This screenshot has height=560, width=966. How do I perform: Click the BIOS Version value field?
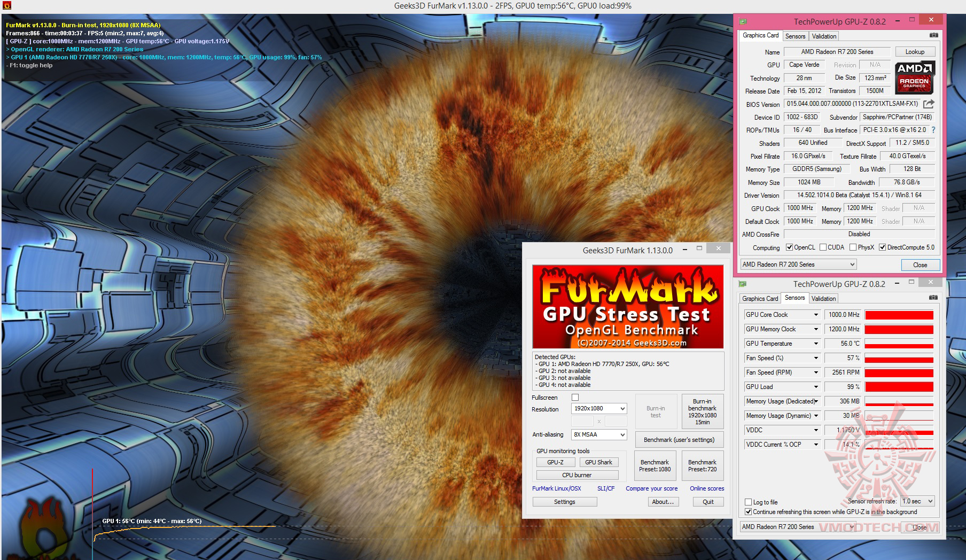[852, 104]
